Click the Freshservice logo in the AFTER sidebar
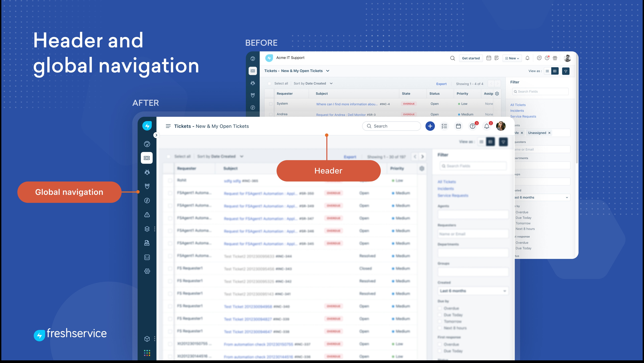The image size is (644, 363). pyautogui.click(x=147, y=126)
